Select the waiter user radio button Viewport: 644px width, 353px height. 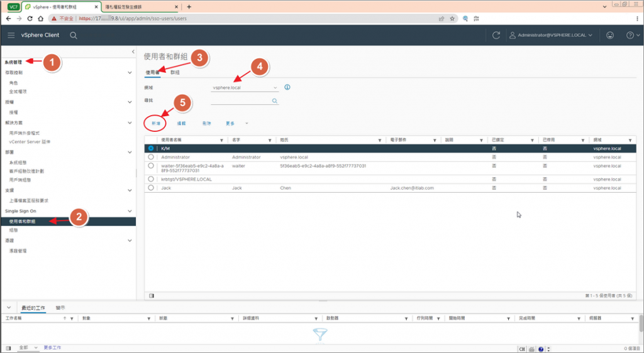click(x=151, y=166)
